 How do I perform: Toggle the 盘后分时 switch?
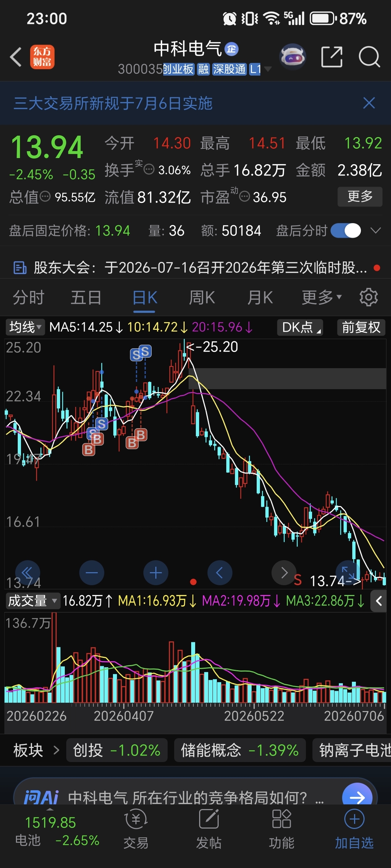[x=346, y=230]
